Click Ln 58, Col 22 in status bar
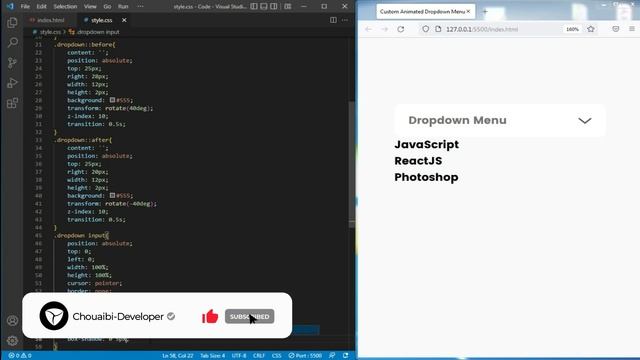Screen dimensions: 640x360 178,356
